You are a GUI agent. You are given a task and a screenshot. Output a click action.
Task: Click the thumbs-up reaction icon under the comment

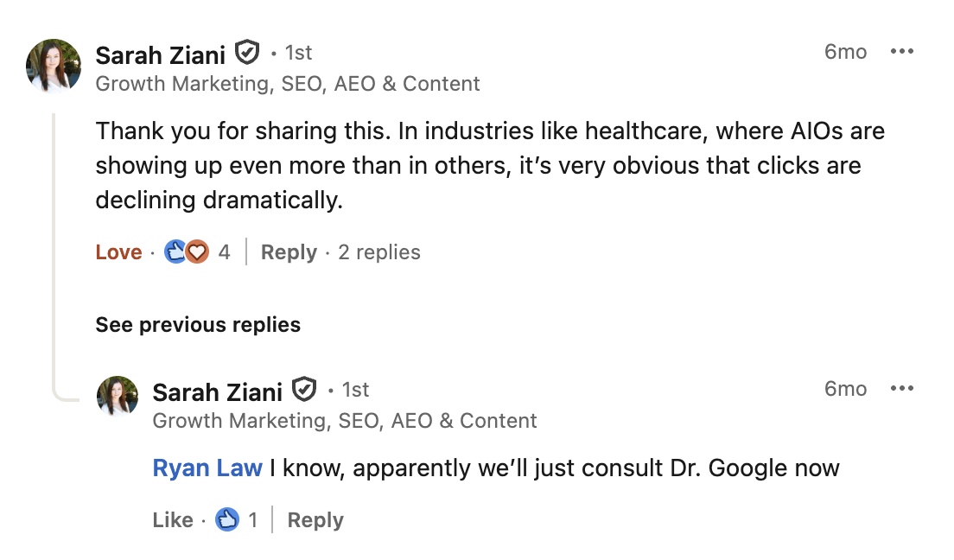(175, 251)
